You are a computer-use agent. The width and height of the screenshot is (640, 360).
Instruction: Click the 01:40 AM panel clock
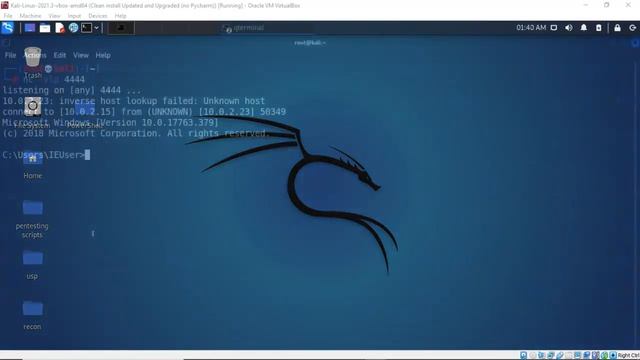point(531,28)
